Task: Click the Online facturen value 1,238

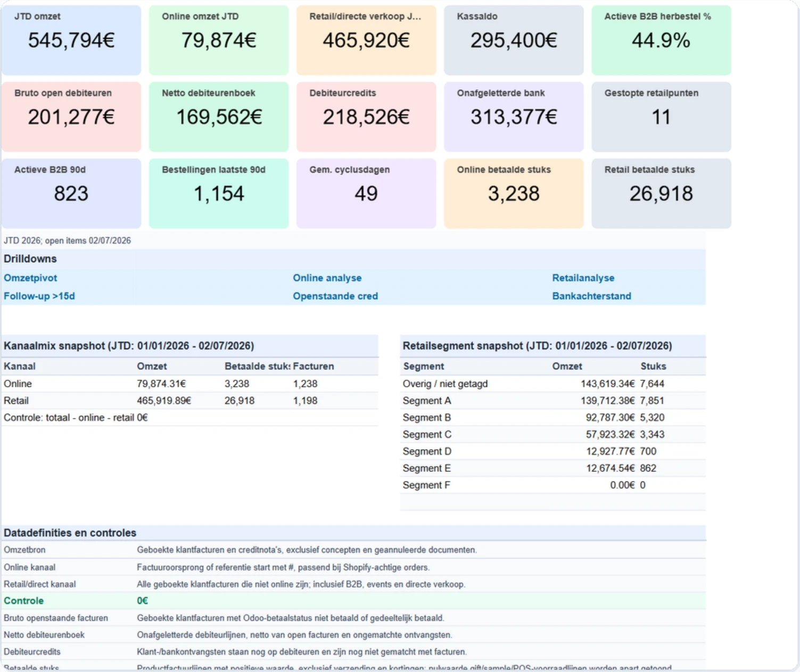Action: click(305, 384)
